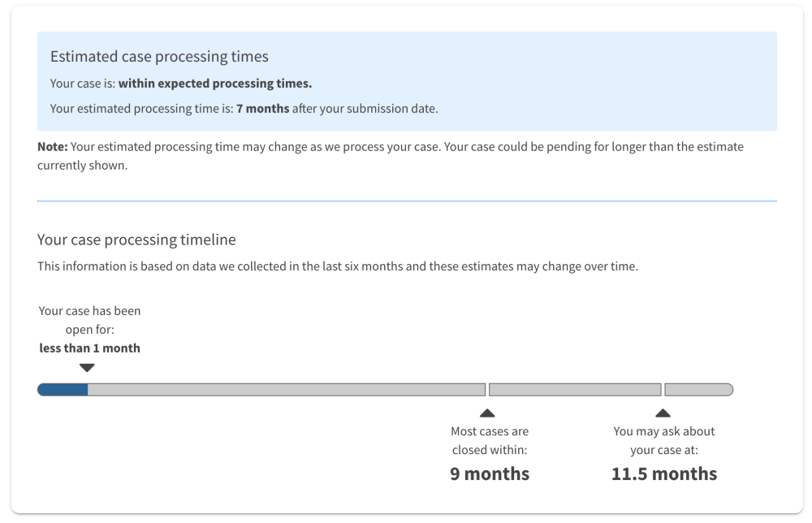Click the 'within expected processing times.' bold text
This screenshot has height=523, width=812.
coord(215,84)
